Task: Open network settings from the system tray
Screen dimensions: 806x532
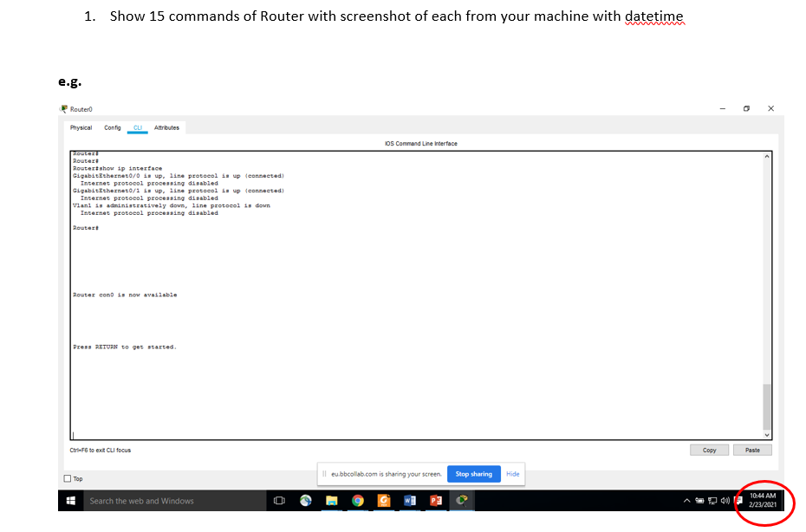Action: click(x=712, y=501)
